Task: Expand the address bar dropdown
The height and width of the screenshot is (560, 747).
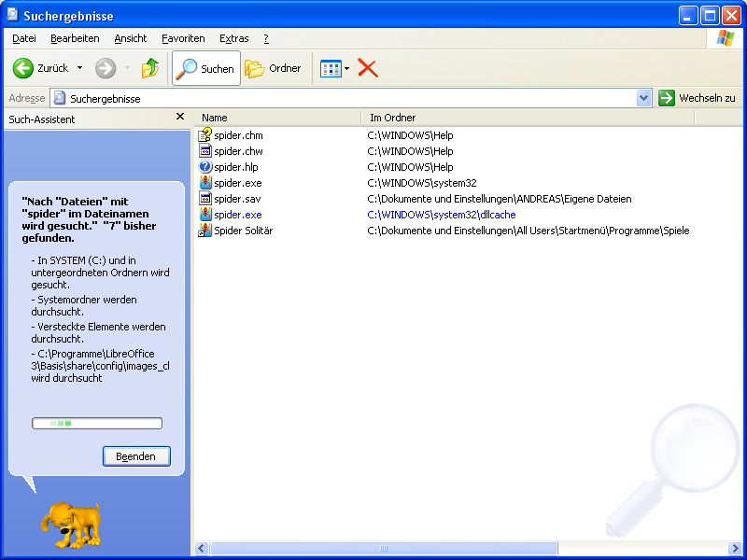Action: coord(643,99)
